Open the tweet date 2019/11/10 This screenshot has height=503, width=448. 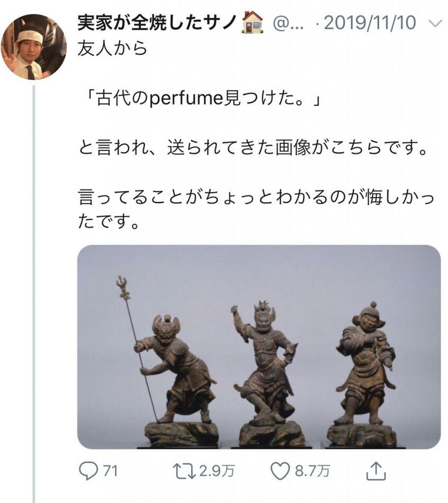(x=370, y=23)
